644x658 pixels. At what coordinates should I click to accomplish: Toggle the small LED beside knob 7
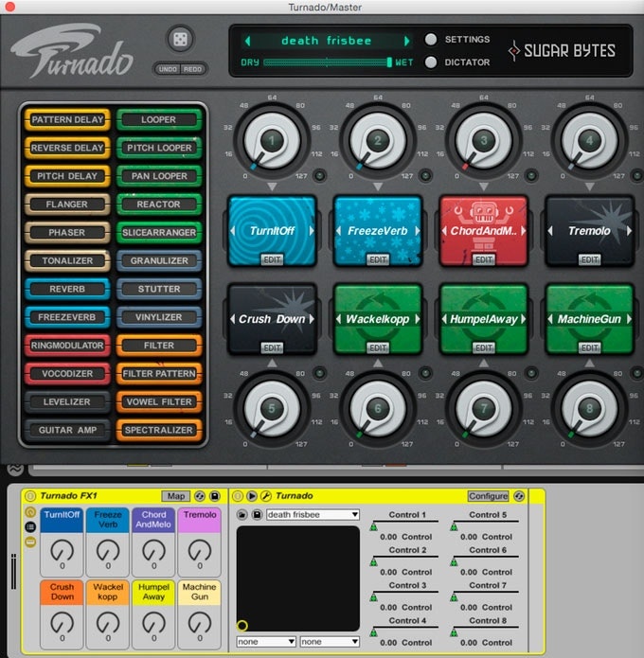pos(531,373)
